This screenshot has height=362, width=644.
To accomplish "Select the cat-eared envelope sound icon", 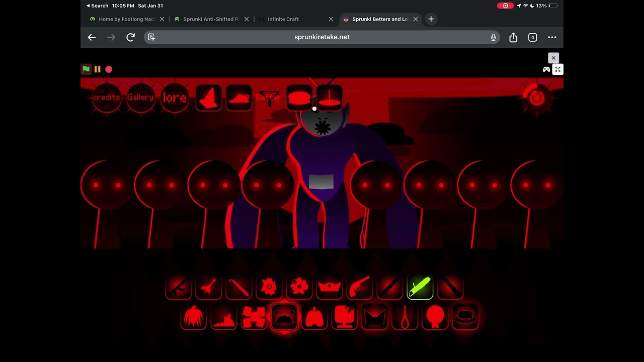I will pos(375,317).
